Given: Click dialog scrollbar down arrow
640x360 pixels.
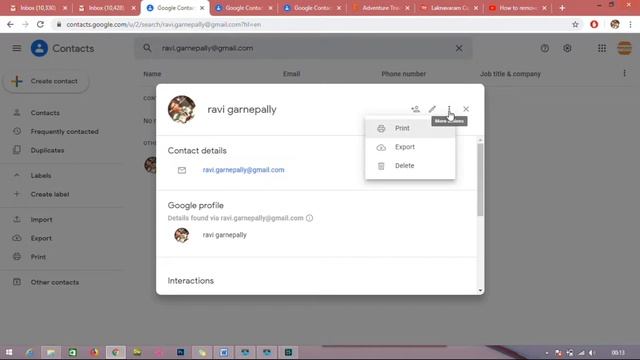Looking at the screenshot, I should click(x=480, y=290).
